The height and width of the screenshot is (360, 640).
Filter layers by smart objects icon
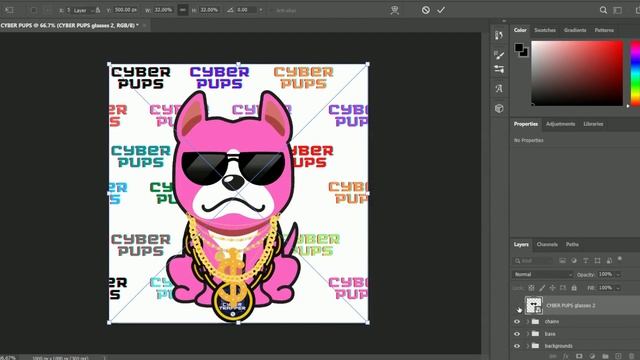pos(609,260)
